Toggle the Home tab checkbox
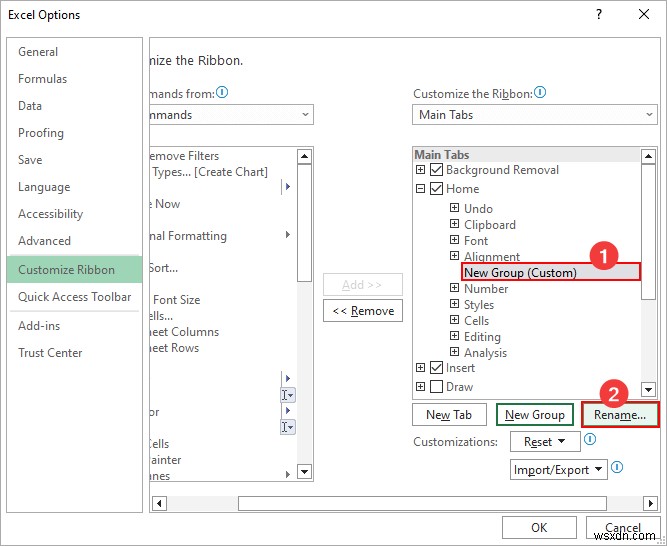This screenshot has width=667, height=546. [436, 188]
